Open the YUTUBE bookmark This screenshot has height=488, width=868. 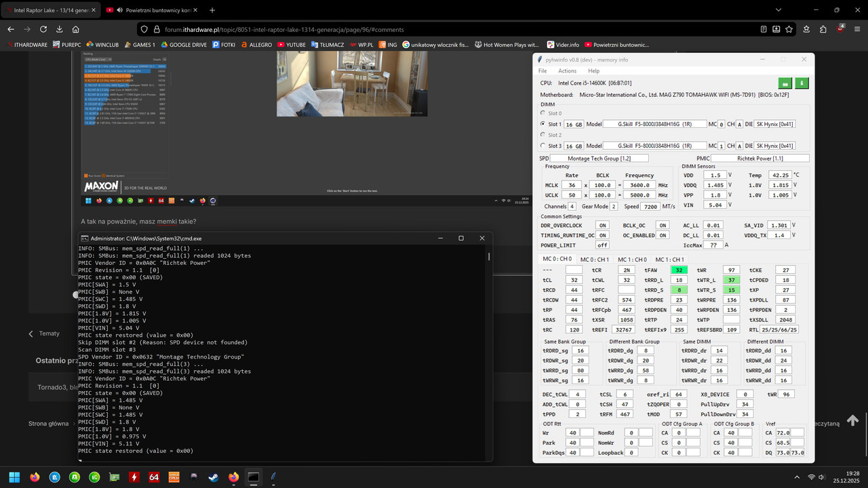(x=291, y=45)
